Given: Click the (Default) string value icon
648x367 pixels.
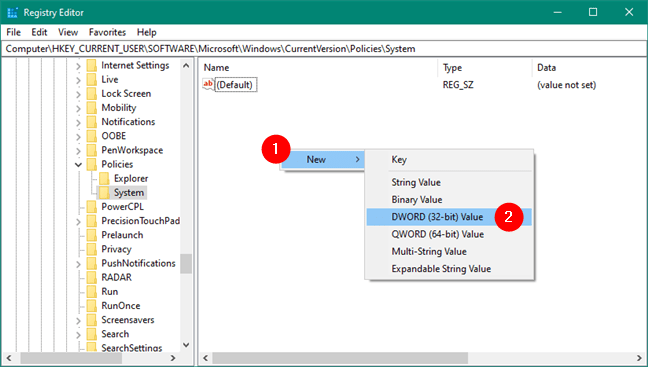Looking at the screenshot, I should click(x=208, y=84).
